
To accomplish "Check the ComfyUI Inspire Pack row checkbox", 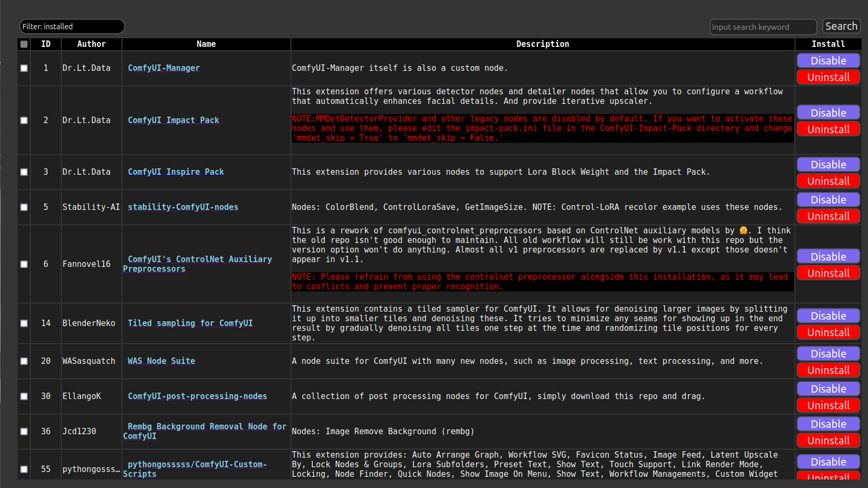I will pyautogui.click(x=24, y=172).
